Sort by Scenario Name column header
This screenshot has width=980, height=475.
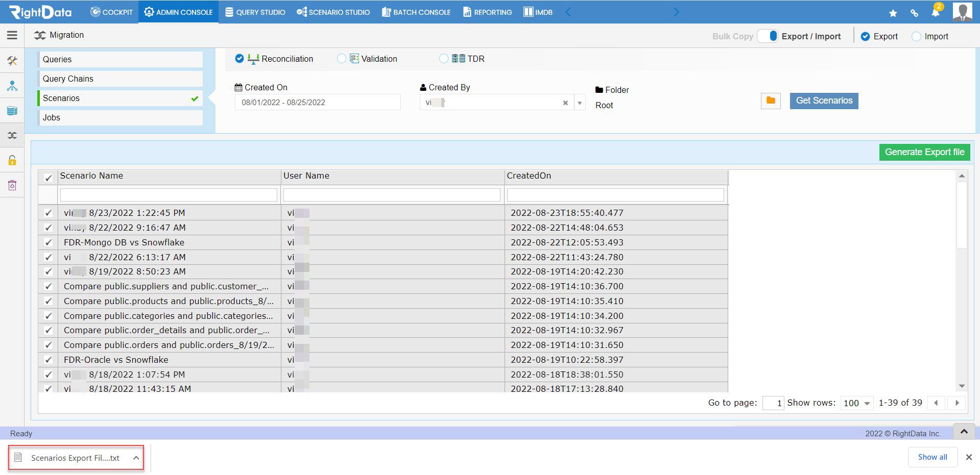click(169, 177)
